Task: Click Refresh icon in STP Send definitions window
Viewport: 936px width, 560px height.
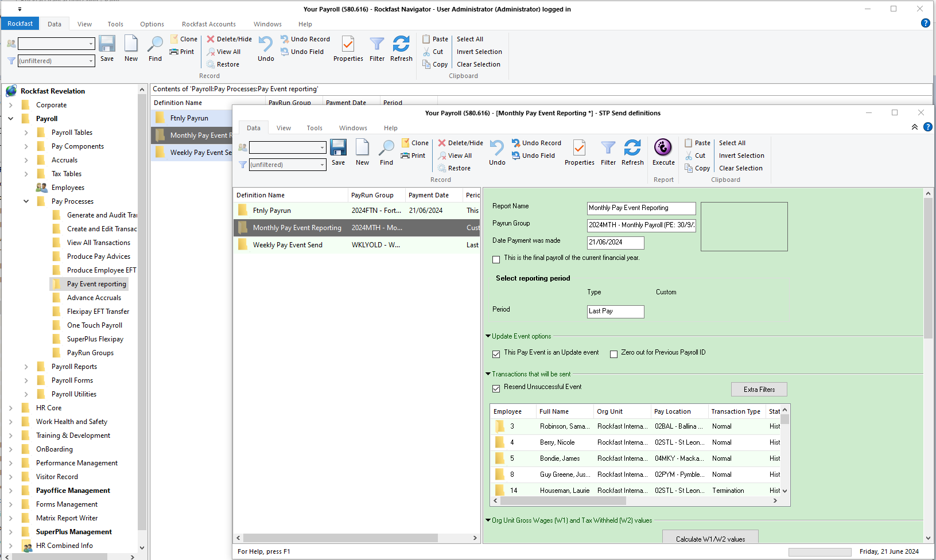Action: tap(632, 153)
